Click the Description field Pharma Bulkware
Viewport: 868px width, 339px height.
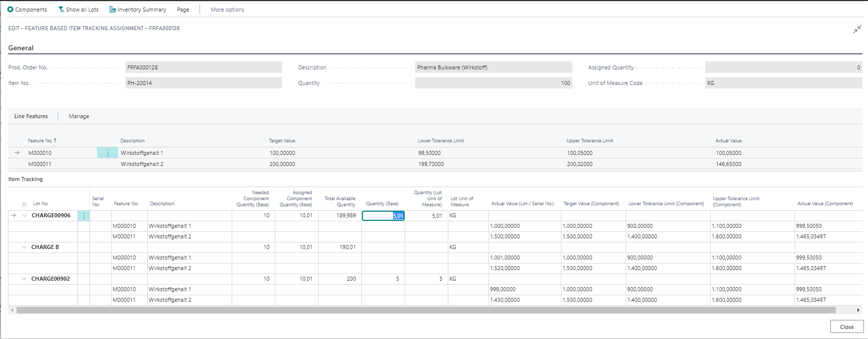pyautogui.click(x=494, y=67)
